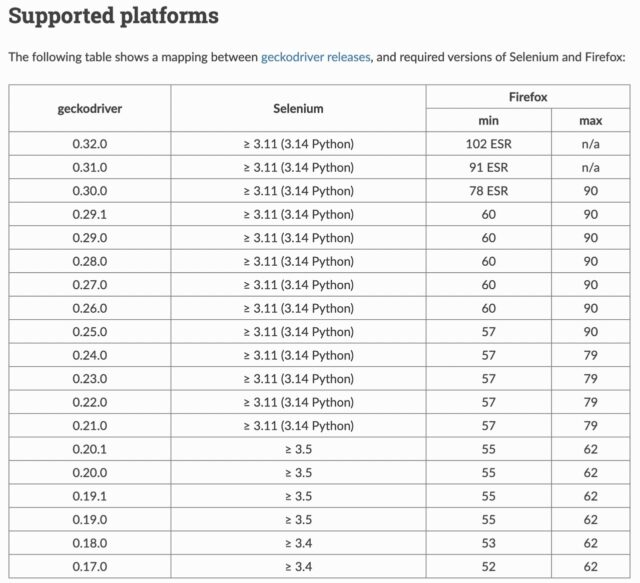This screenshot has width=640, height=583.
Task: Select the 78 ESR minimum version cell
Action: 488,191
